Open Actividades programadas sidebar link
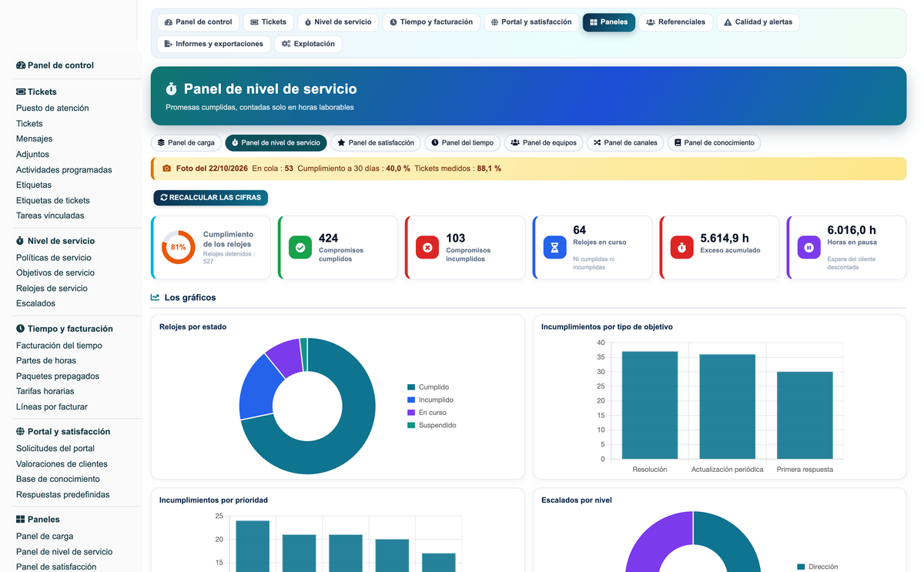This screenshot has width=924, height=572. [64, 170]
